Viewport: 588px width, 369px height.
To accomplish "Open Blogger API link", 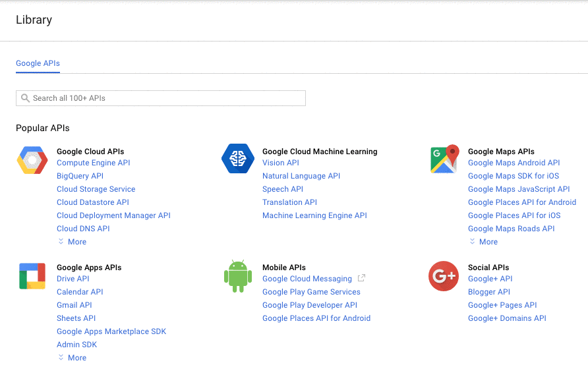I will 489,292.
